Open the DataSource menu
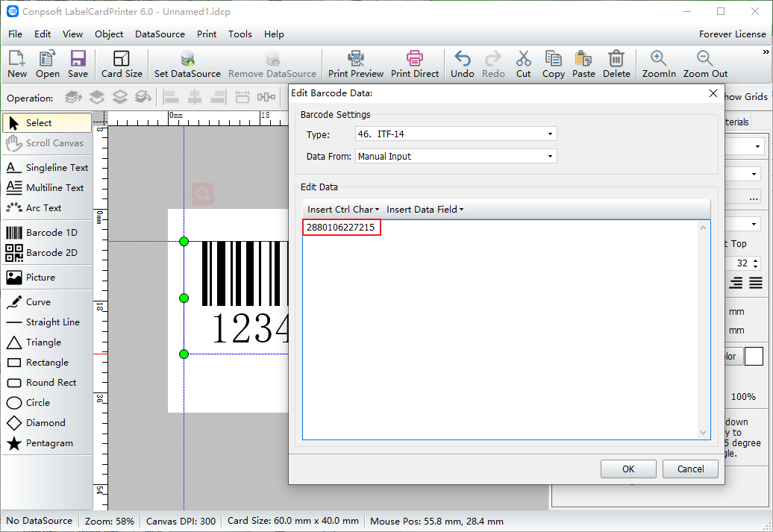773x532 pixels. coord(160,34)
